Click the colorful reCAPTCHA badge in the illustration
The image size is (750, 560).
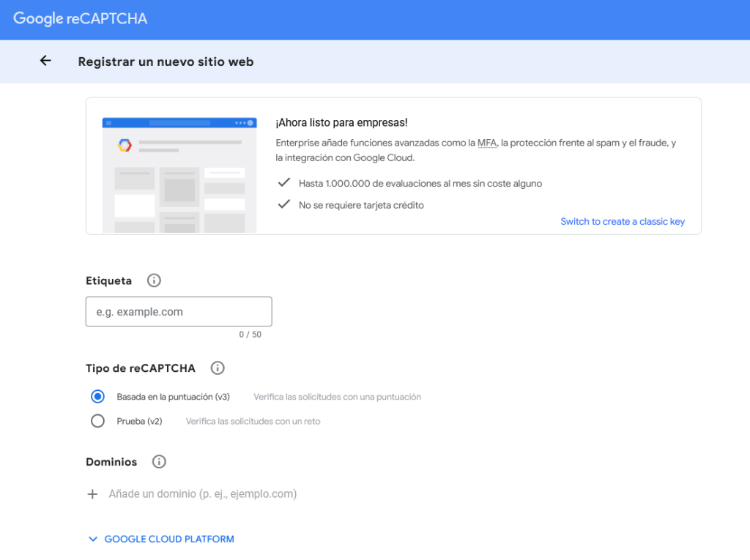pyautogui.click(x=125, y=145)
